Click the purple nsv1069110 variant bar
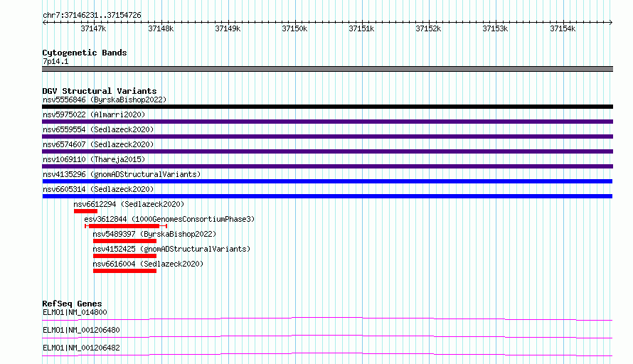The image size is (633, 364). click(x=327, y=166)
